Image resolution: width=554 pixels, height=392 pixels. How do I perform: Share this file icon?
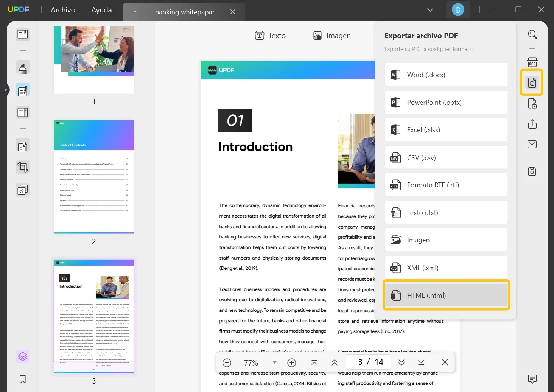[x=532, y=124]
